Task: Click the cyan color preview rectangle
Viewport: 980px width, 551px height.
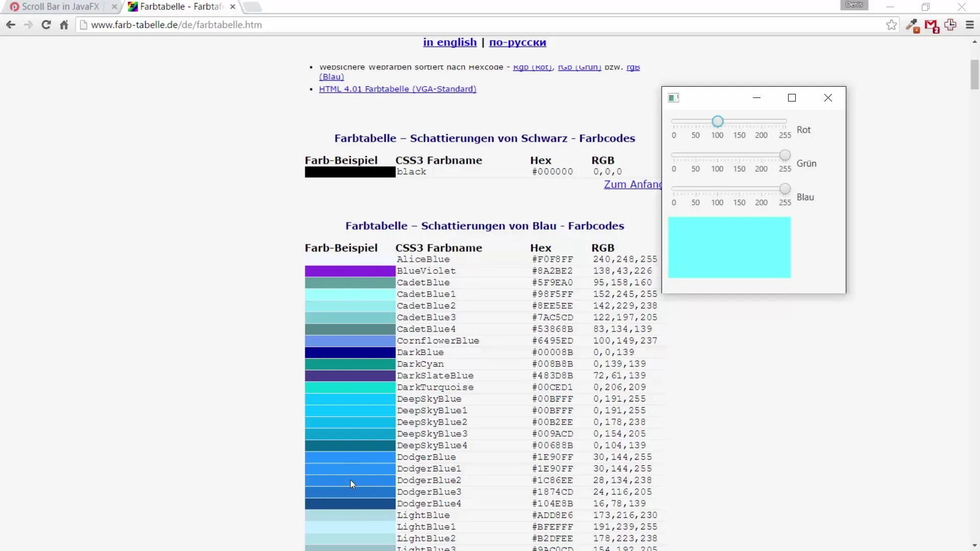Action: pyautogui.click(x=729, y=247)
